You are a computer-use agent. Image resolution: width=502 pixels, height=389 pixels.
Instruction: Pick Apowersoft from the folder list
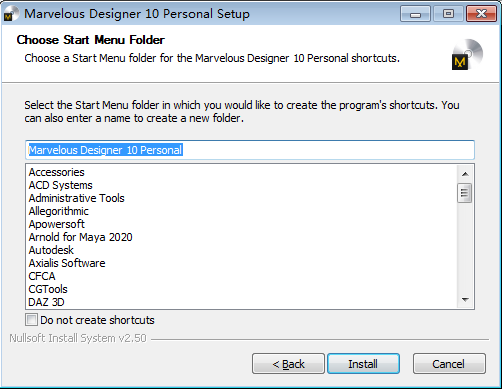click(x=56, y=224)
